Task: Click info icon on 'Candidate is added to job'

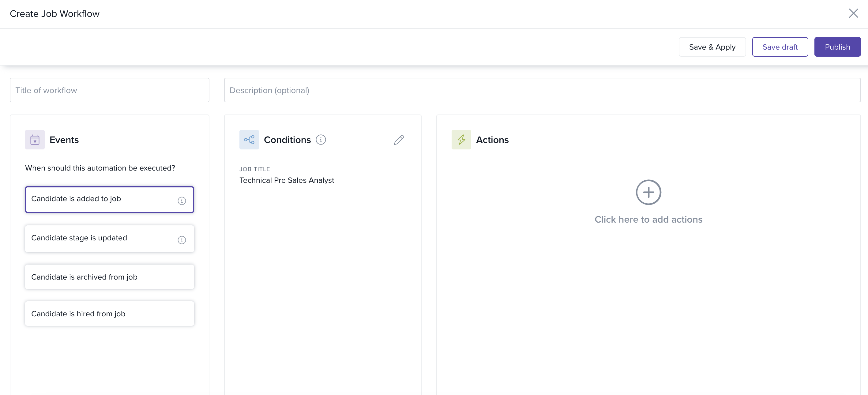Action: point(182,201)
